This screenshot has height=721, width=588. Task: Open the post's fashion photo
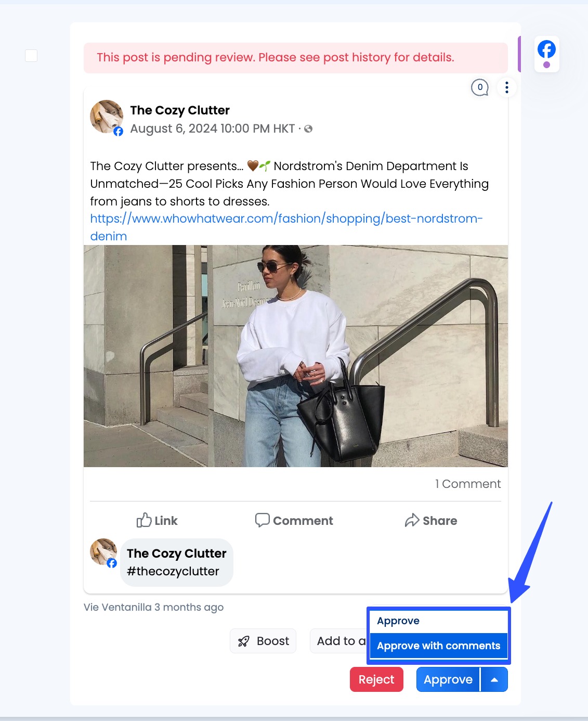coord(295,355)
